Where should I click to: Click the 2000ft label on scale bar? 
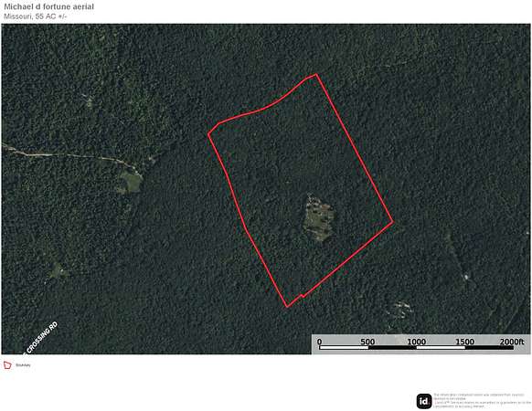512,342
